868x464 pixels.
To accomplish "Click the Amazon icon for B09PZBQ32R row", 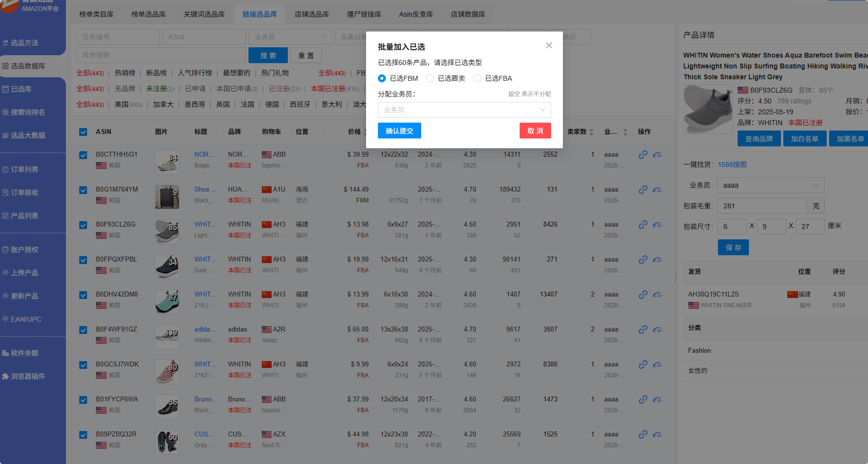I will coord(657,434).
